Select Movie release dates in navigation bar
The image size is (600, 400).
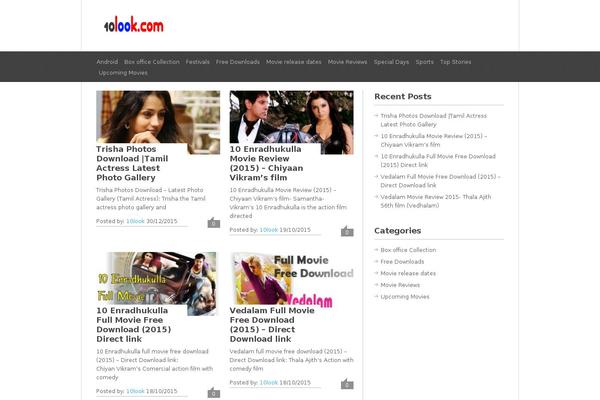[293, 62]
